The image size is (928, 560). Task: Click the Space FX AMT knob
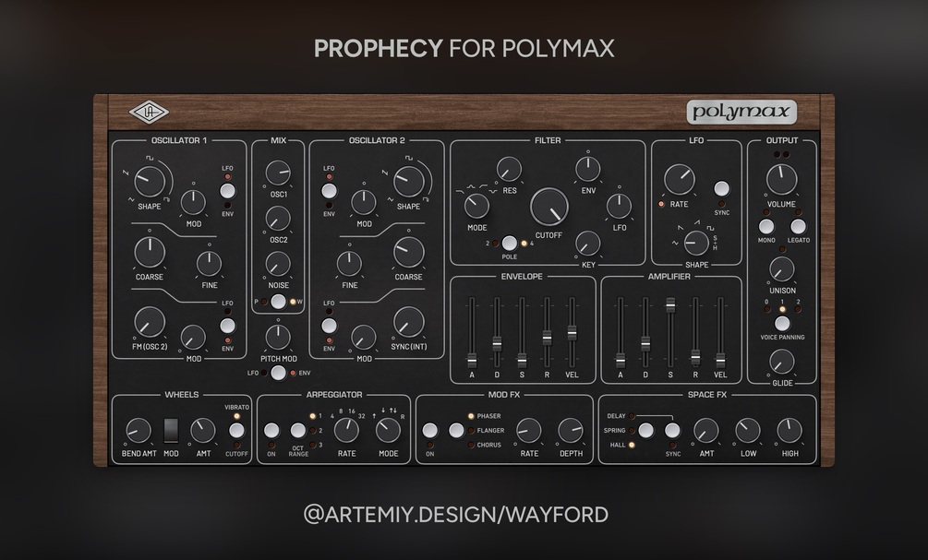[x=706, y=431]
